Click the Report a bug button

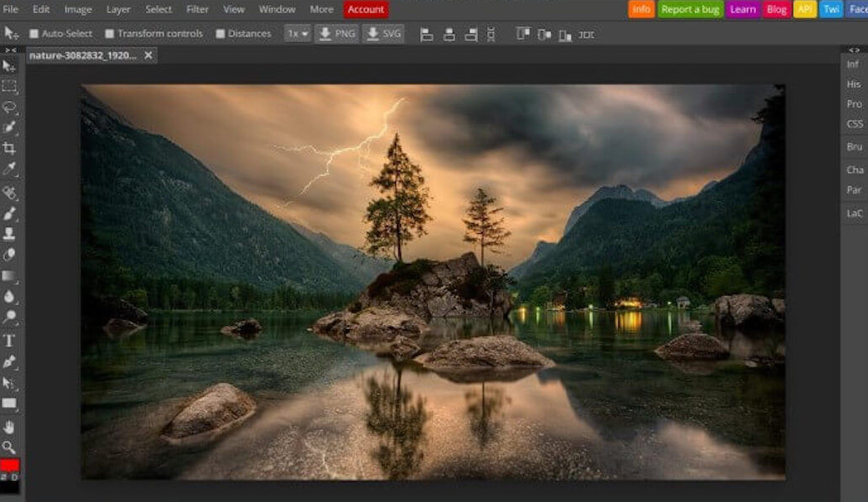click(690, 9)
